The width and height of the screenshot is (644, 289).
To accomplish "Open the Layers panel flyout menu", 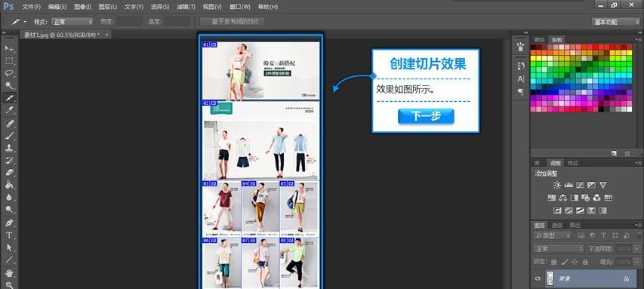I will pos(639,225).
